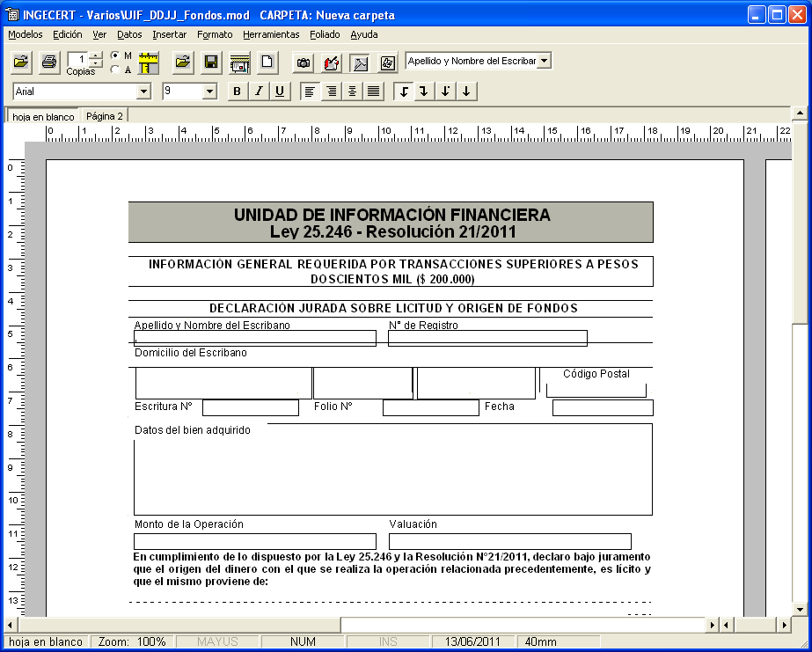Image resolution: width=812 pixels, height=652 pixels.
Task: Increase the Copias count
Action: tap(96, 55)
